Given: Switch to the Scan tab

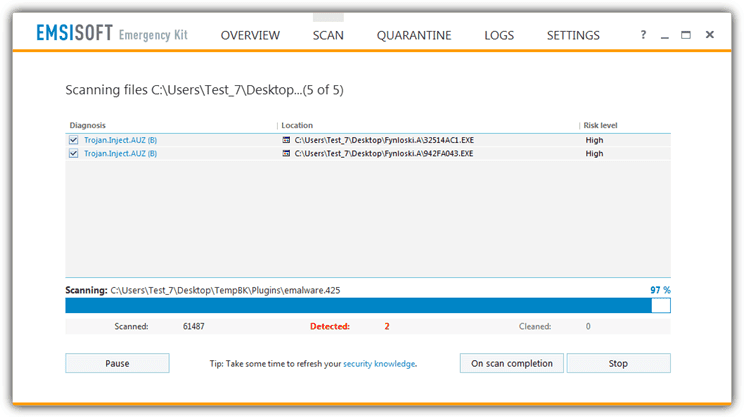Looking at the screenshot, I should [328, 36].
